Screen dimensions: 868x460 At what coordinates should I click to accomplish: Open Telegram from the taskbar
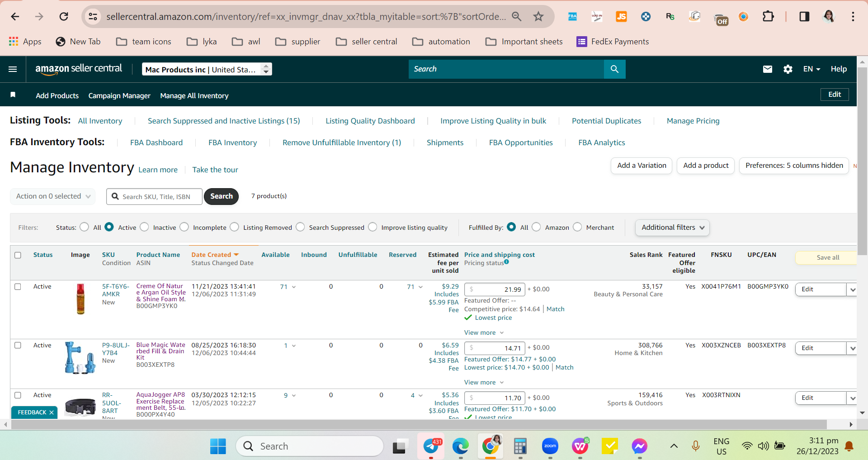click(431, 446)
